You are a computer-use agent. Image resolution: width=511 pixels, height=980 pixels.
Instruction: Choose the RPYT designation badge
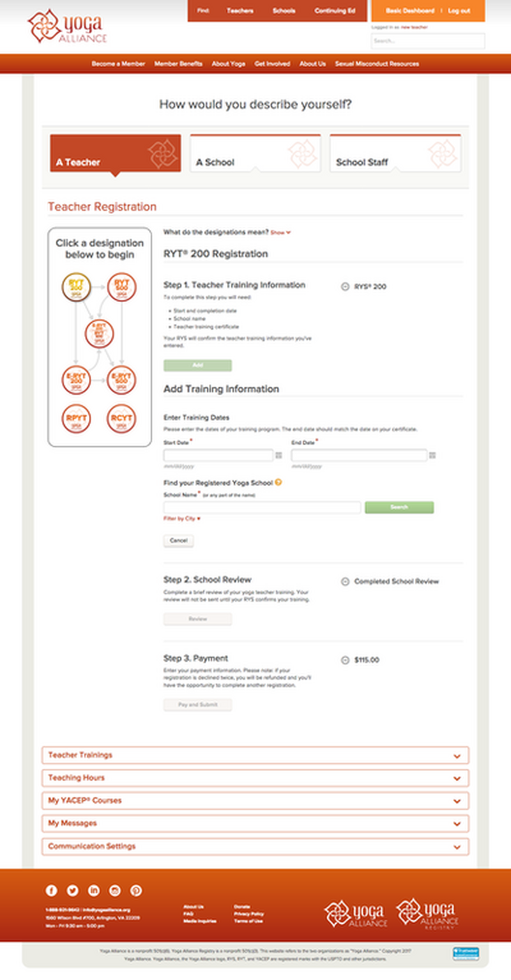77,420
